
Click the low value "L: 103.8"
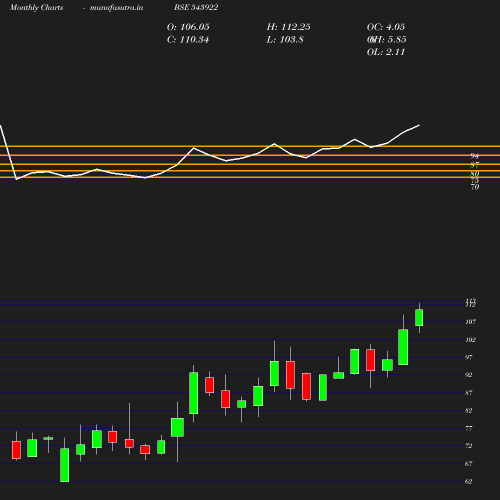pyautogui.click(x=285, y=40)
